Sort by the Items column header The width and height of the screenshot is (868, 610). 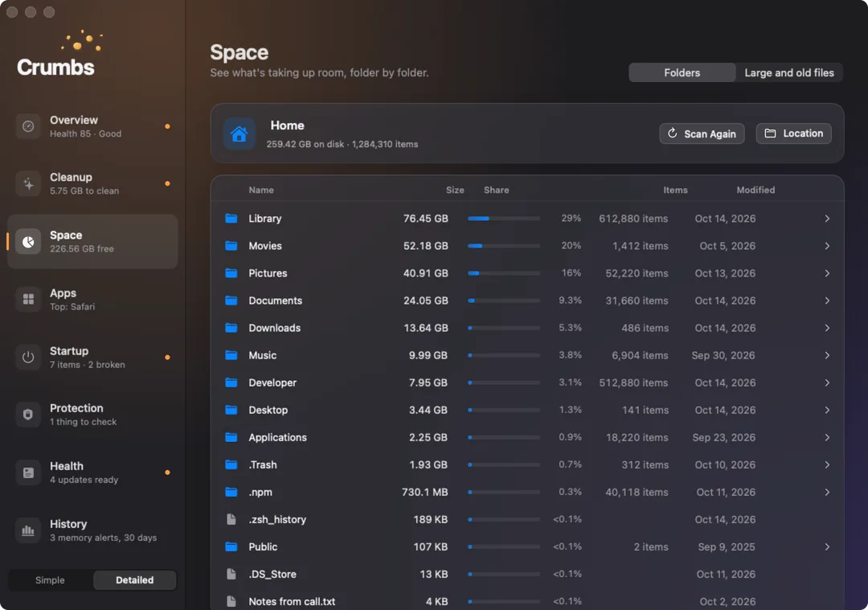pyautogui.click(x=675, y=190)
